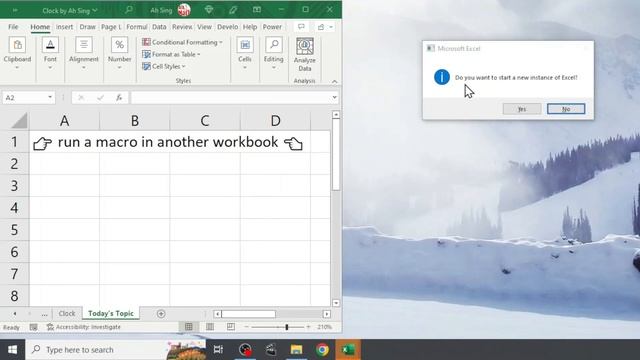
Task: Click Yes in the Excel dialog
Action: pos(522,109)
